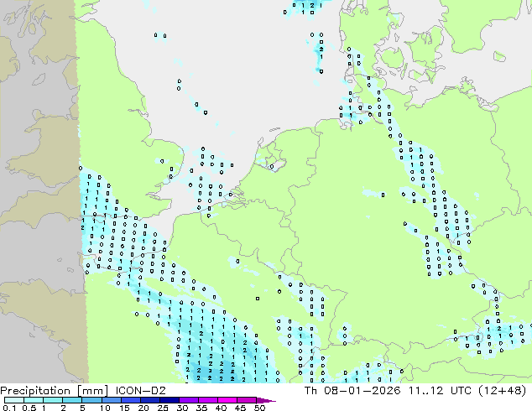Click the '30' legend scale value
The height and width of the screenshot is (411, 532).
(x=182, y=408)
